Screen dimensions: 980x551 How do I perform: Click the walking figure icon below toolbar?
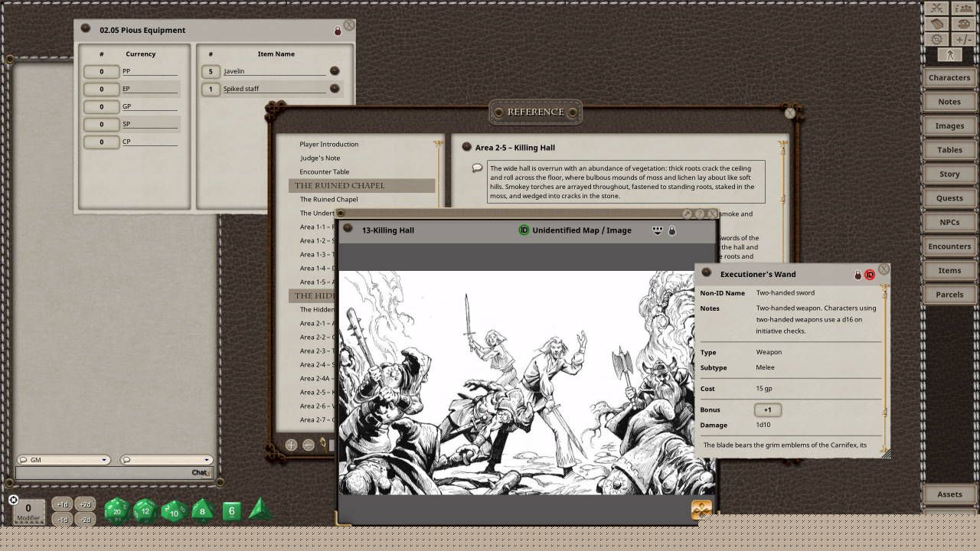click(x=949, y=55)
